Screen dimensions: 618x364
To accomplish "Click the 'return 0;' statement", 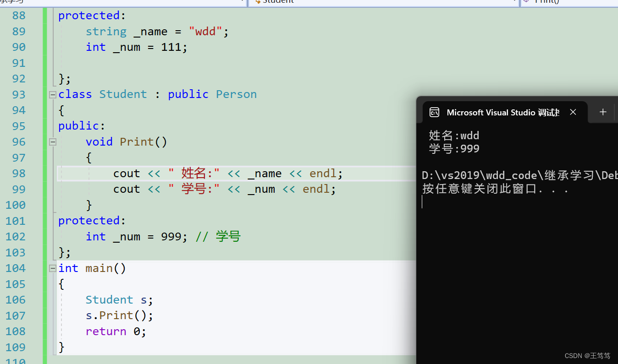I will point(116,331).
